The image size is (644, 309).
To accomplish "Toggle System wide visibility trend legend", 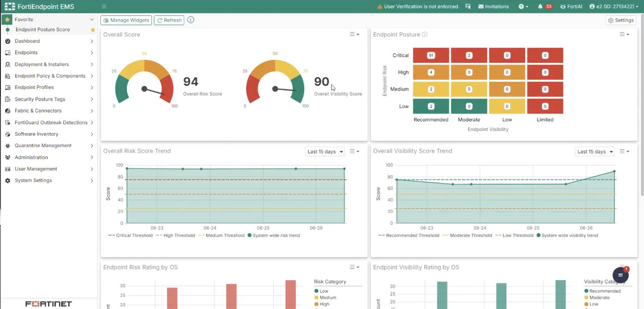I will point(567,235).
